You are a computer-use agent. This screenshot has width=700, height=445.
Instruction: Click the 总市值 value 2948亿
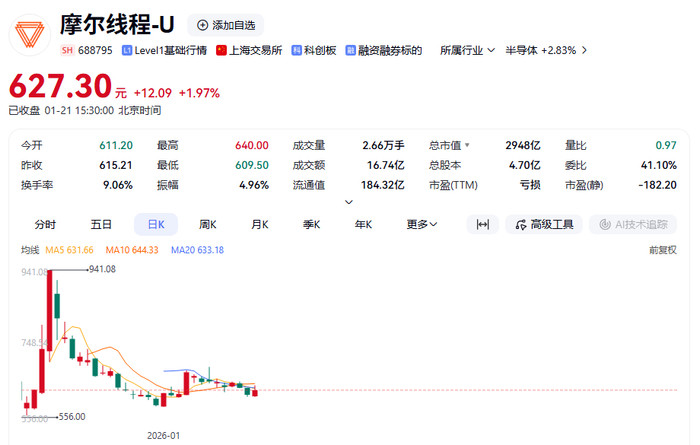pyautogui.click(x=523, y=146)
